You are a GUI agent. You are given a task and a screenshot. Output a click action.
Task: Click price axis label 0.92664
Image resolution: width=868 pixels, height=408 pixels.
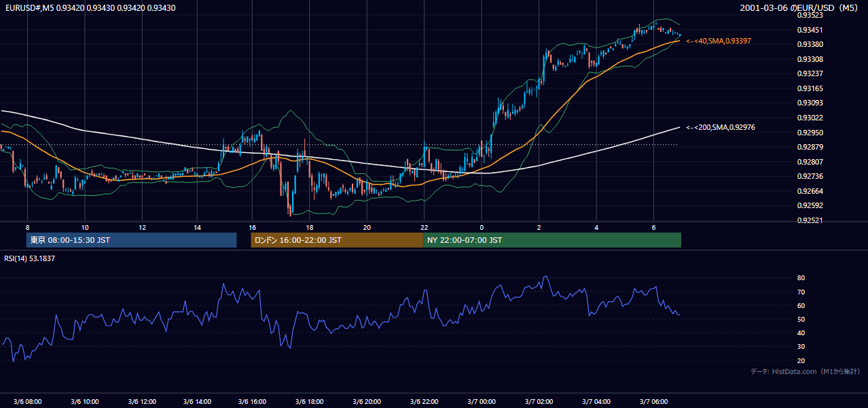pos(810,191)
